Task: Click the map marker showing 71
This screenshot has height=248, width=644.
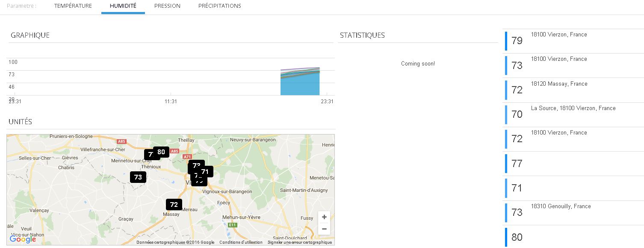Action: point(206,172)
